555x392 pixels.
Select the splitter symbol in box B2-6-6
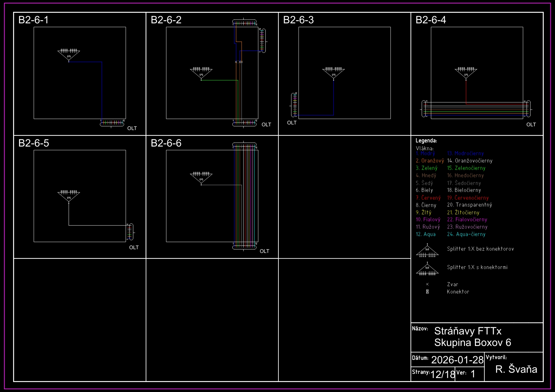pos(201,178)
